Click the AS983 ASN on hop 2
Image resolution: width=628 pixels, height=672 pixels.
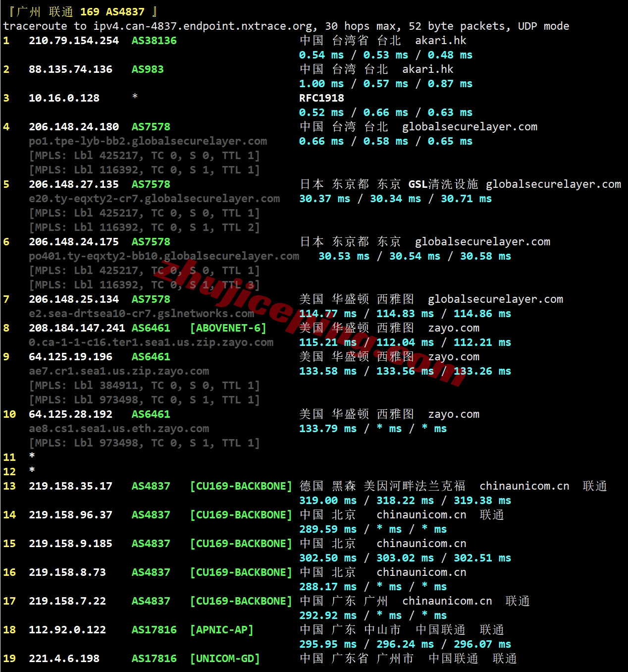(x=148, y=69)
